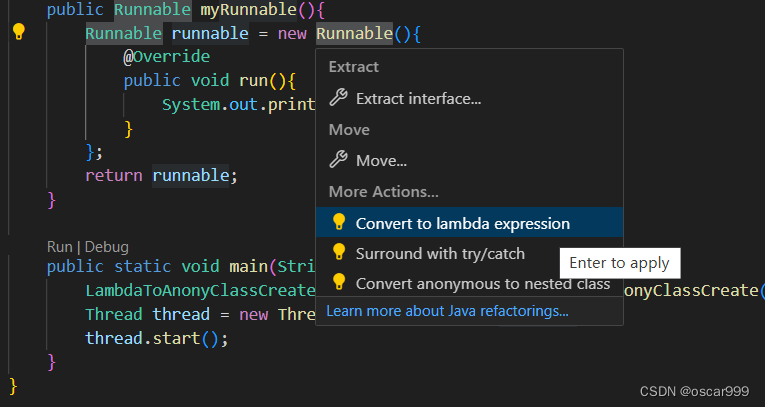Select Surround with try/catch action
765x407 pixels.
pyautogui.click(x=469, y=253)
